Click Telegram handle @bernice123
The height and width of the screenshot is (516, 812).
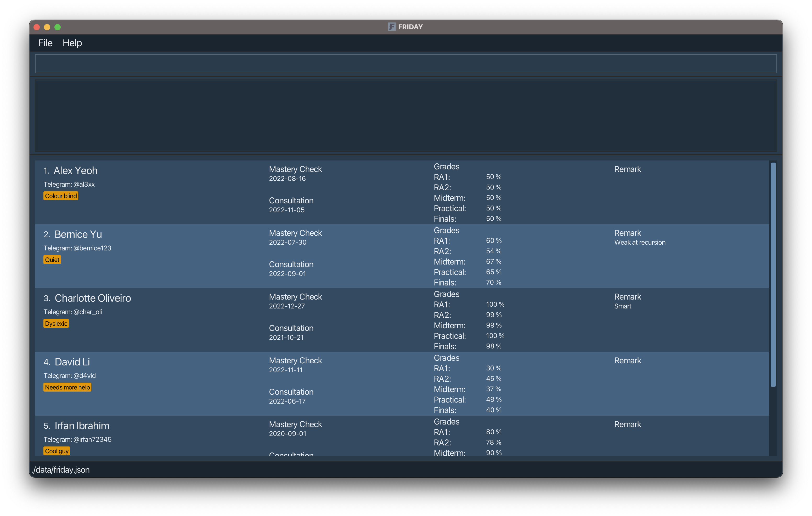click(92, 248)
